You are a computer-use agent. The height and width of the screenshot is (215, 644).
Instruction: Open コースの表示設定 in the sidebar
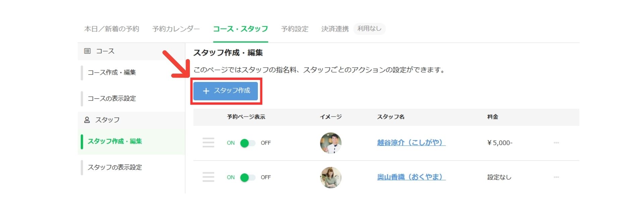(112, 98)
